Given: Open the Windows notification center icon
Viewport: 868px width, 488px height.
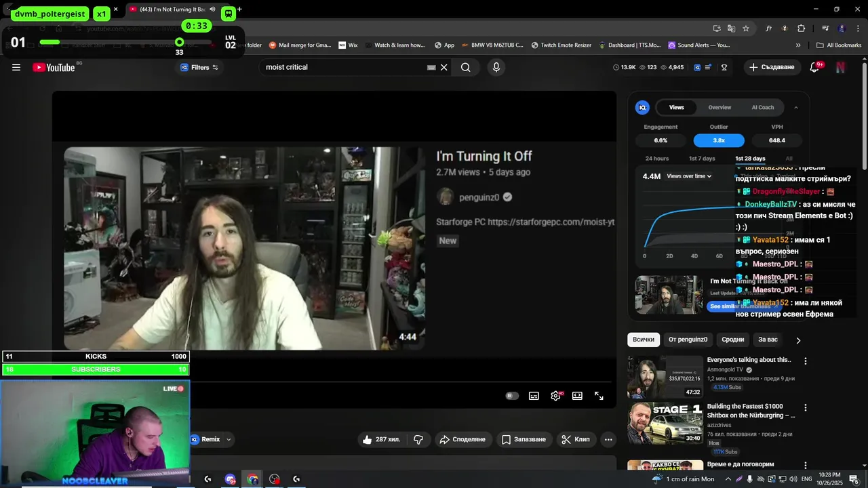Looking at the screenshot, I should [x=854, y=479].
